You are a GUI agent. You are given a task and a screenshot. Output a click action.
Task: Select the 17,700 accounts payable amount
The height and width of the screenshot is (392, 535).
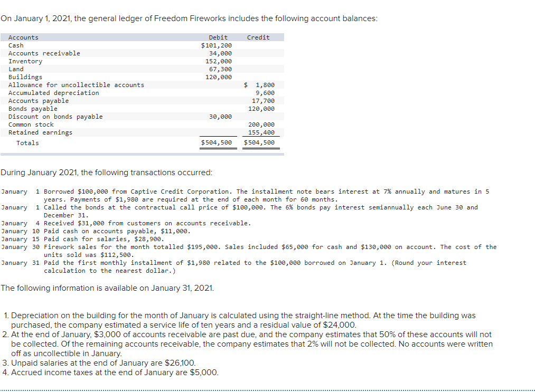click(x=263, y=101)
